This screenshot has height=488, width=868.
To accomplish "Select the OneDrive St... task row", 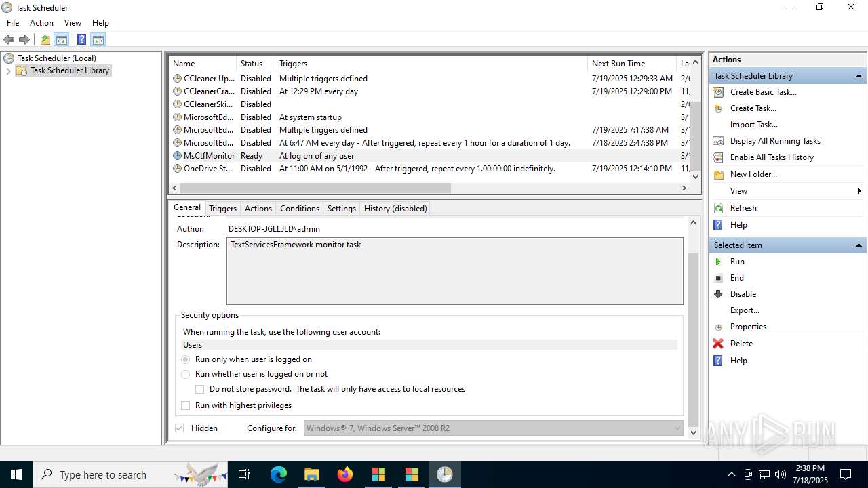I will tap(429, 169).
